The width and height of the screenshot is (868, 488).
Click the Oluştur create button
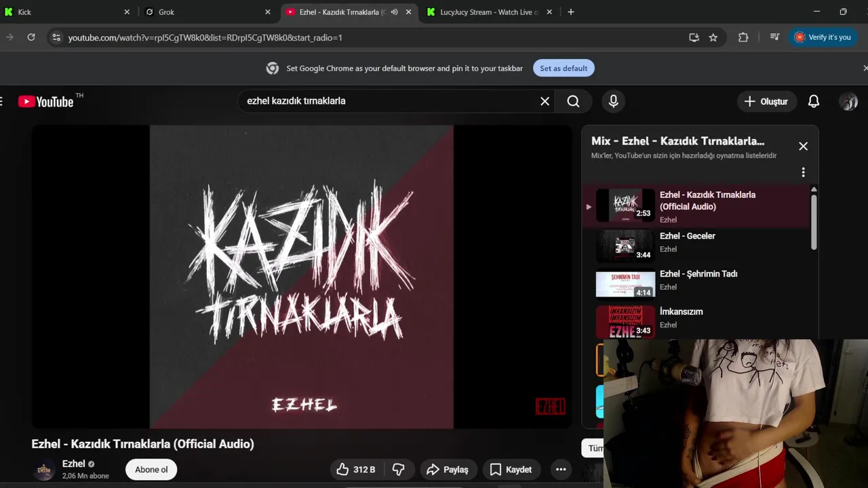(766, 102)
